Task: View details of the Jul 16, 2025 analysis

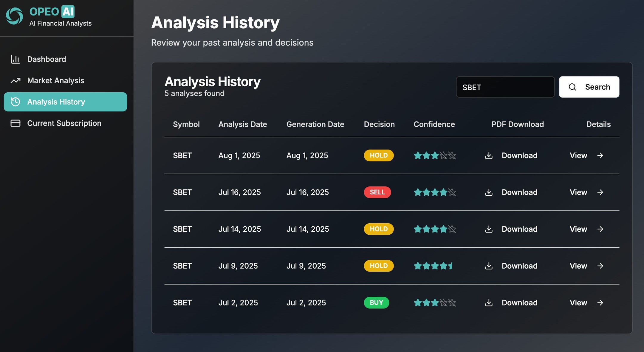Action: pos(587,192)
